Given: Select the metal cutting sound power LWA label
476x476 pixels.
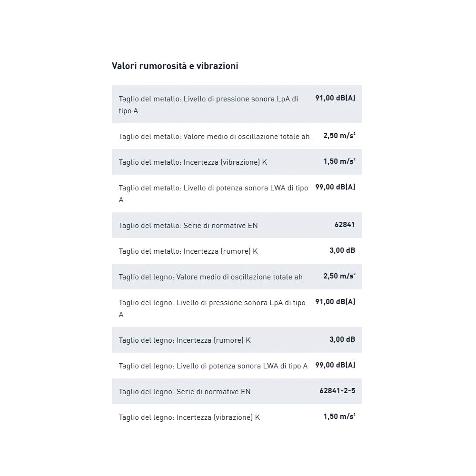Looking at the screenshot, I should (213, 194).
